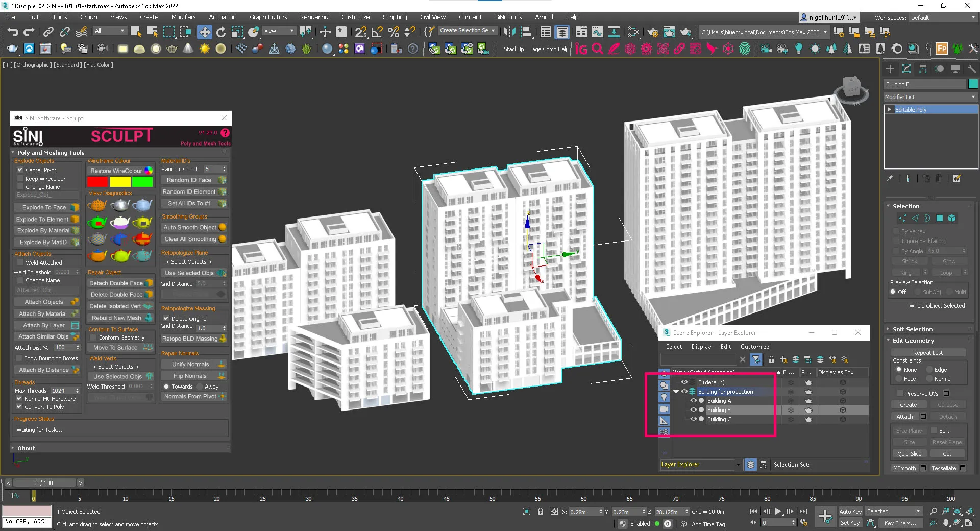Screen dimensions: 980x531
Task: Click lock icon in Layer Explorer toolbar
Action: point(771,359)
